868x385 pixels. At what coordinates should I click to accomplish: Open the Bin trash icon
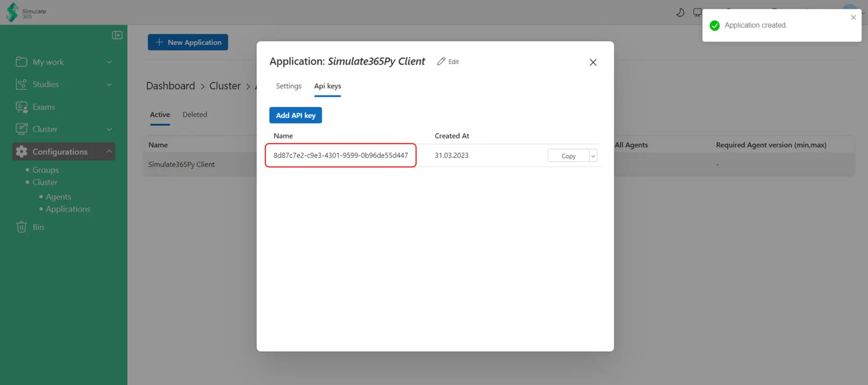[x=21, y=227]
